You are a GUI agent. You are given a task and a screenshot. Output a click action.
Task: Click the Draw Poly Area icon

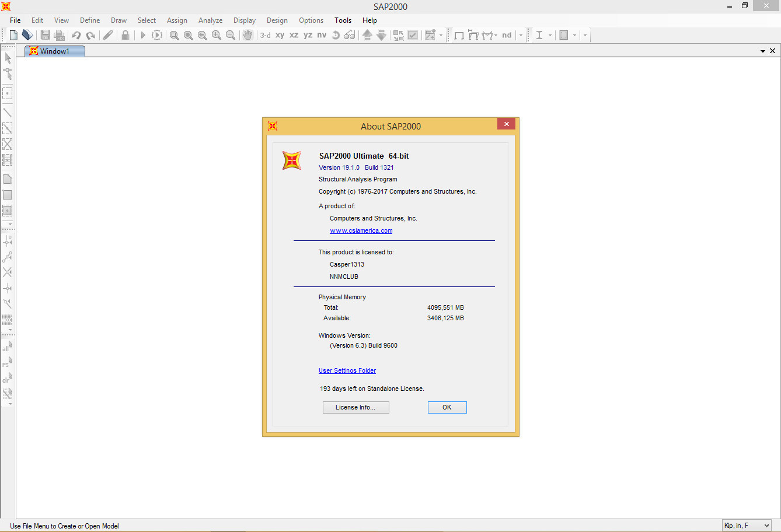coord(8,179)
